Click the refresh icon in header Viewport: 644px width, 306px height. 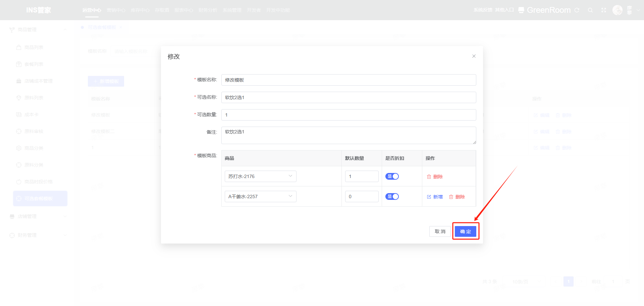577,10
